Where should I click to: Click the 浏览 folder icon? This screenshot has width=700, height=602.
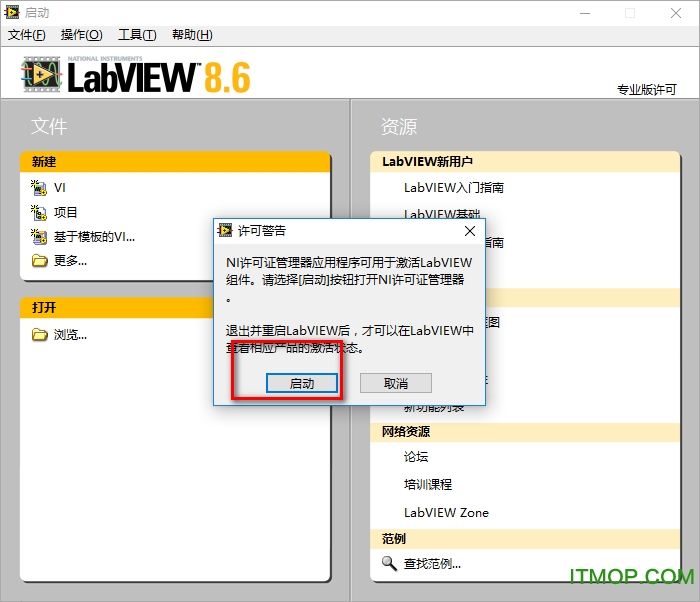tap(39, 334)
